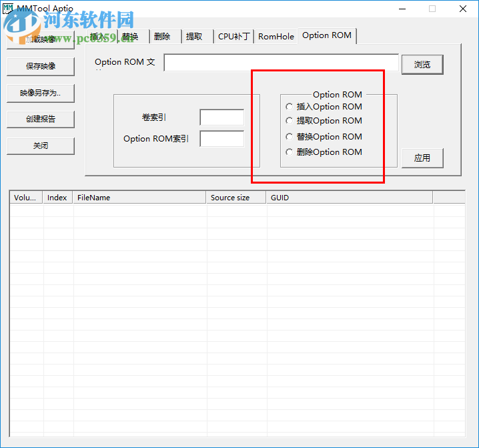Viewport: 479px width, 448px height.
Task: Click 浏览 to browse for an Option ROM file
Action: coord(422,65)
